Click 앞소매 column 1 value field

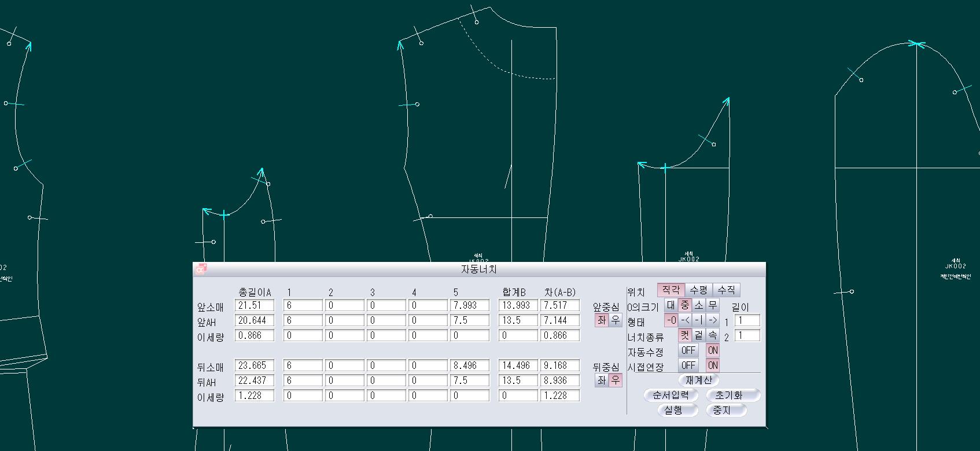pos(303,305)
